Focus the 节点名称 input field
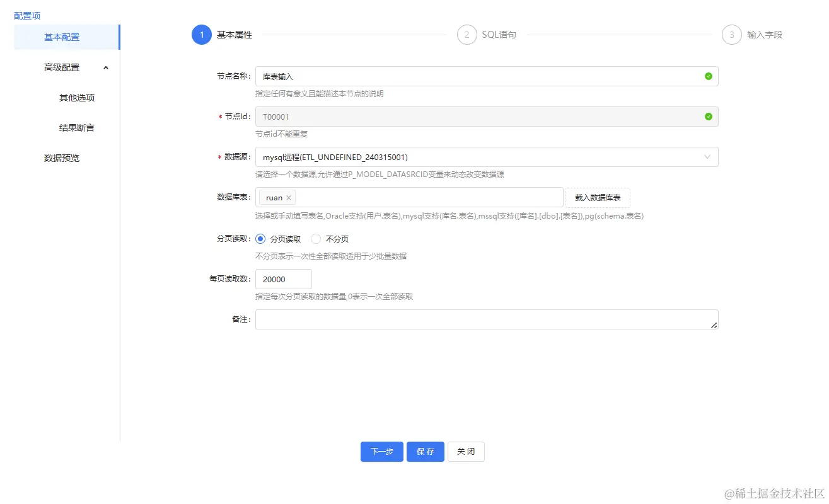Screen dimensions: 829x504 click(x=487, y=76)
